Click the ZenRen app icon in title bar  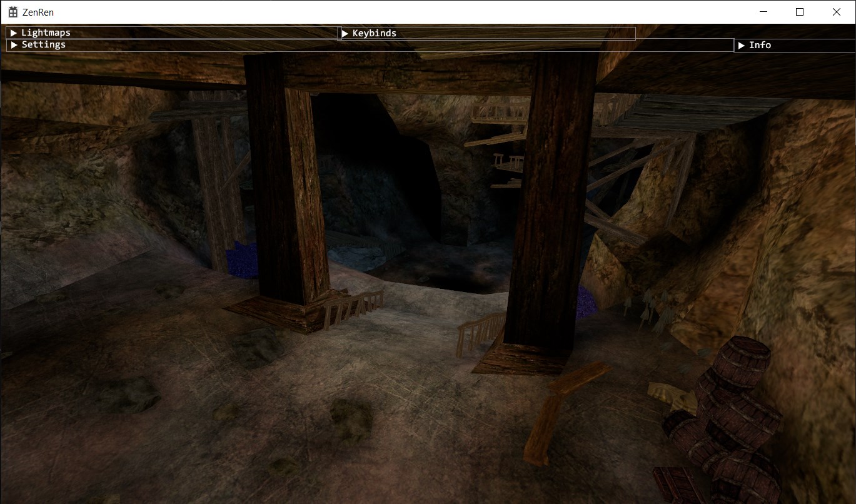tap(13, 12)
